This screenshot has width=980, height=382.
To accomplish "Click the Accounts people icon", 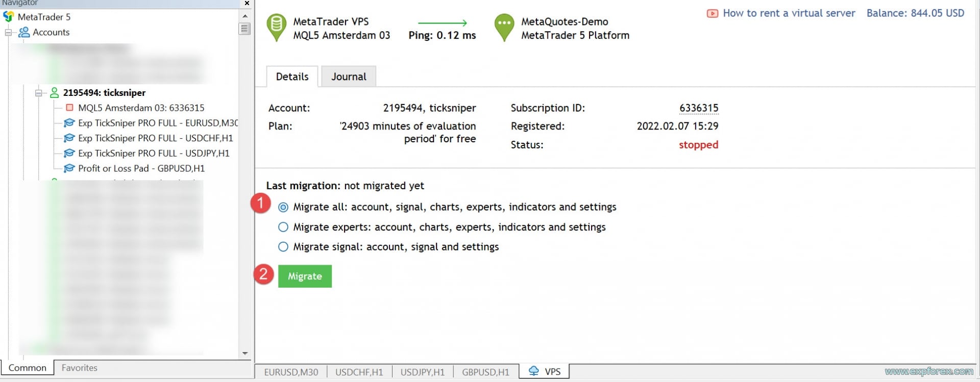I will tap(24, 32).
